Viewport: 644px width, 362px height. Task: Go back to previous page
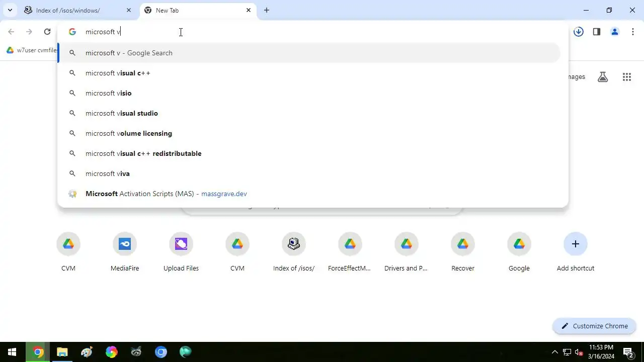11,32
